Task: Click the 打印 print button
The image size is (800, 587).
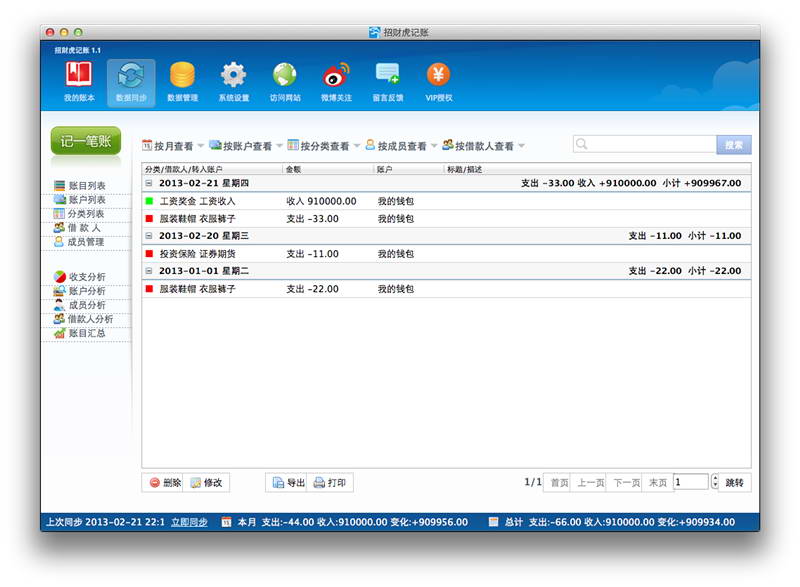Action: (330, 482)
